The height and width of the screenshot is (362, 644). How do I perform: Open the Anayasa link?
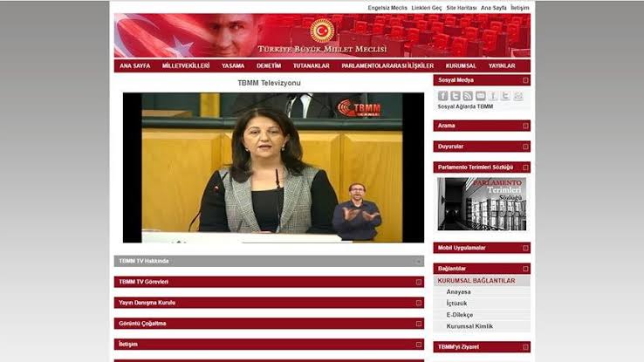coord(458,292)
